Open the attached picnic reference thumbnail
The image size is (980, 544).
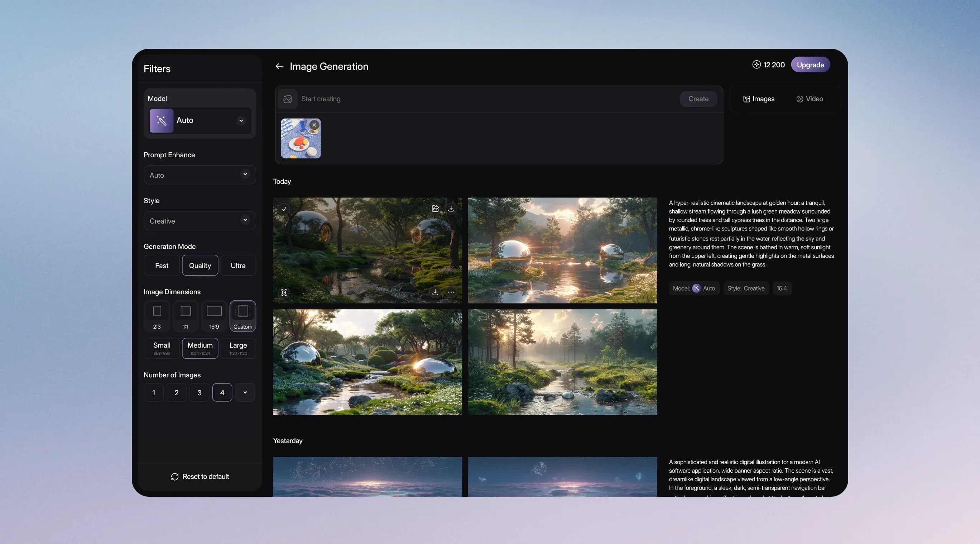click(x=301, y=139)
